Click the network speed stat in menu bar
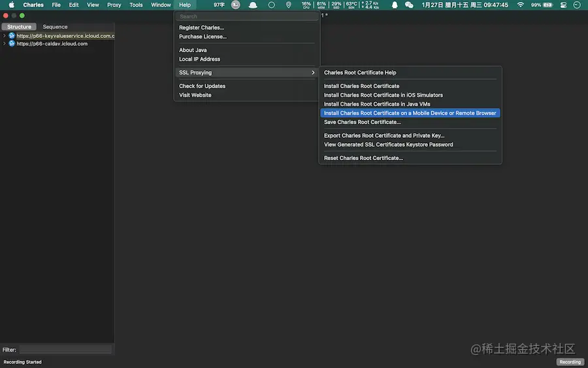Image resolution: width=588 pixels, height=368 pixels. coord(370,5)
